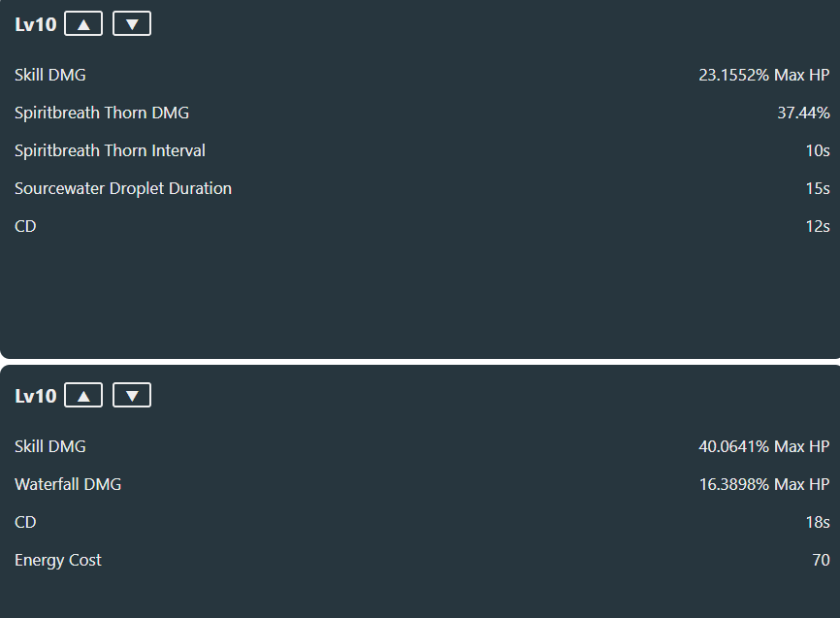Increase level in the Spiritbreath Thorn skill panel
Viewport: 840px width, 618px height.
(x=83, y=23)
